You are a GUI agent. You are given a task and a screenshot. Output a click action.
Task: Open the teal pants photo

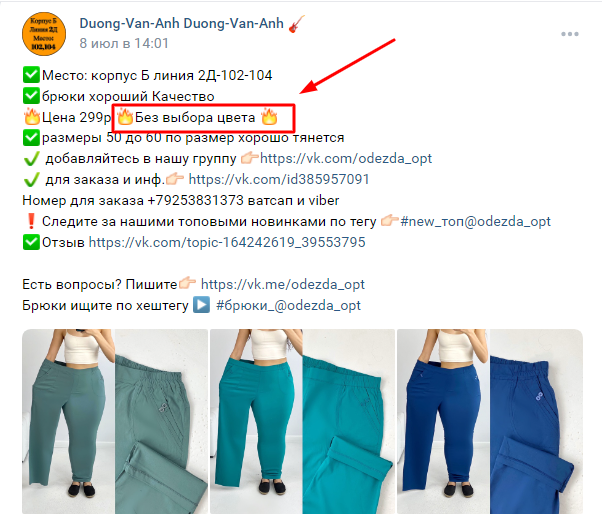click(302, 422)
